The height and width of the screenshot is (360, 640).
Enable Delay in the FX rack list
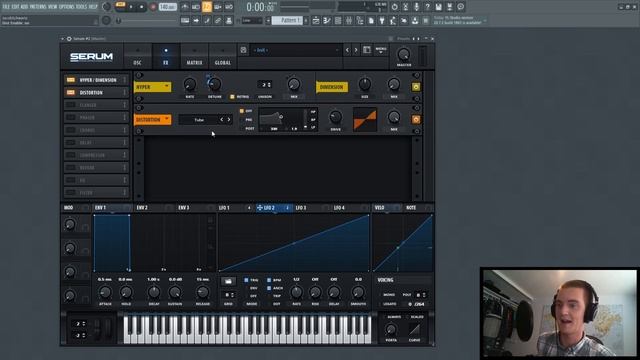point(71,142)
